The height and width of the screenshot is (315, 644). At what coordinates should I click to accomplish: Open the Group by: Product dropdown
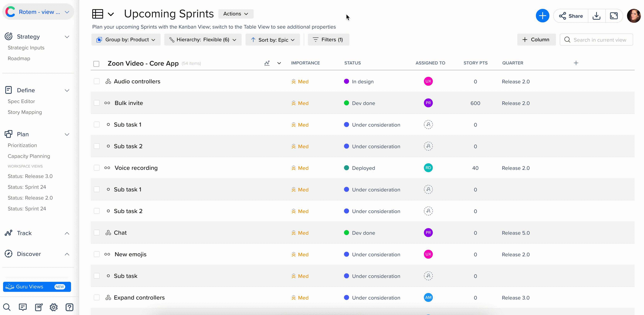point(126,40)
